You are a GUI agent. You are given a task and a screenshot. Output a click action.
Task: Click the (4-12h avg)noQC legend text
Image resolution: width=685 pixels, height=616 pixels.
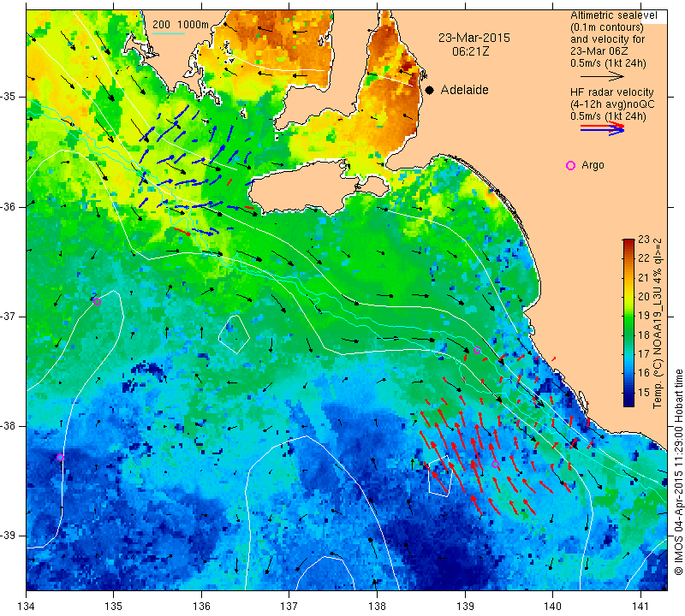612,104
